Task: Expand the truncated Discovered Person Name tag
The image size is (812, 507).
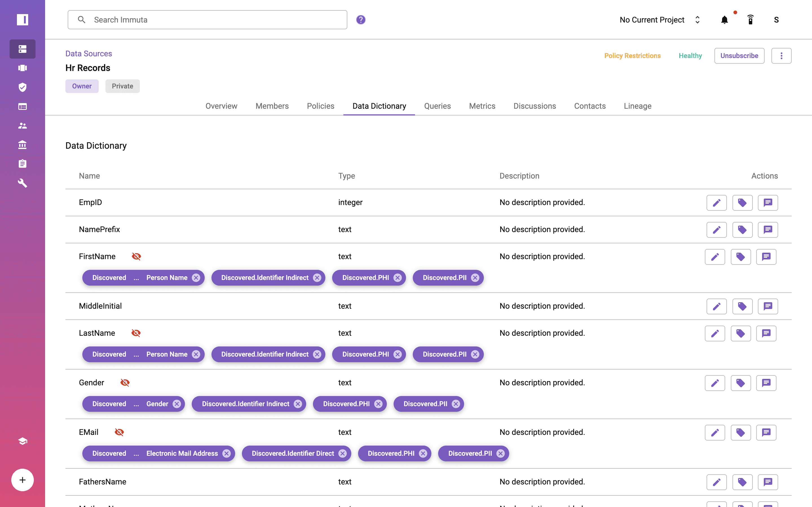Action: [x=136, y=278]
